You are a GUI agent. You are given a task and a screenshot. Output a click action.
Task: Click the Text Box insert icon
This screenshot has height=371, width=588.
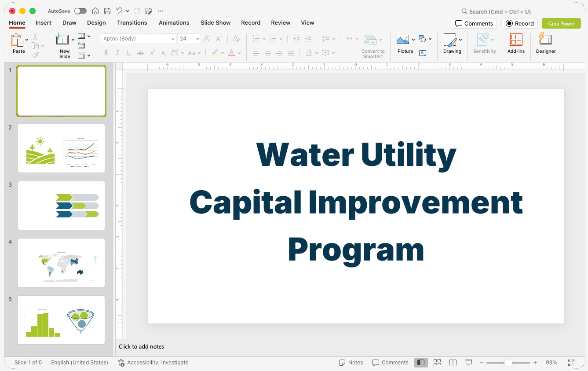point(422,53)
